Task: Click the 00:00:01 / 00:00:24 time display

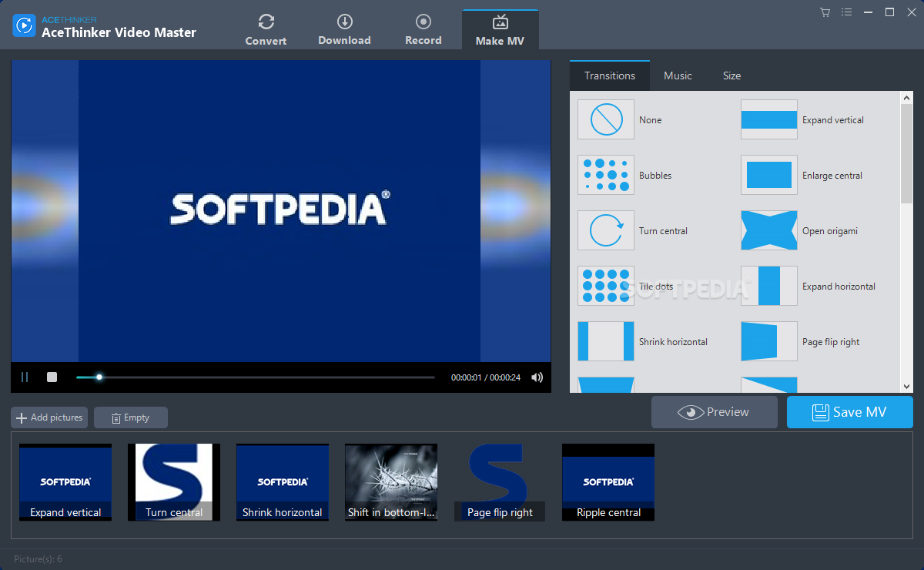Action: (486, 377)
